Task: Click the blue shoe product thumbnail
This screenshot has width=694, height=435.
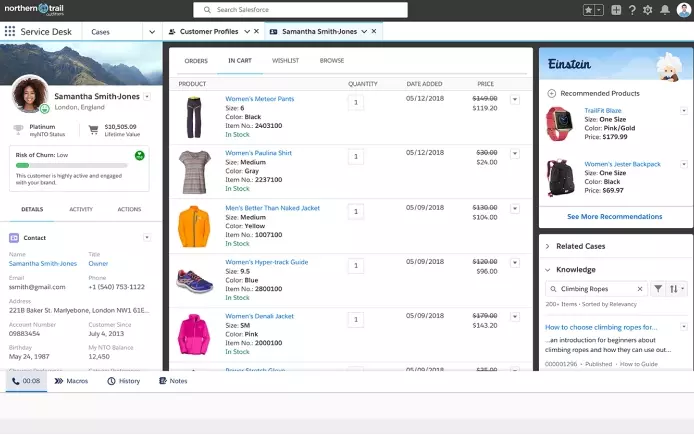Action: click(194, 281)
